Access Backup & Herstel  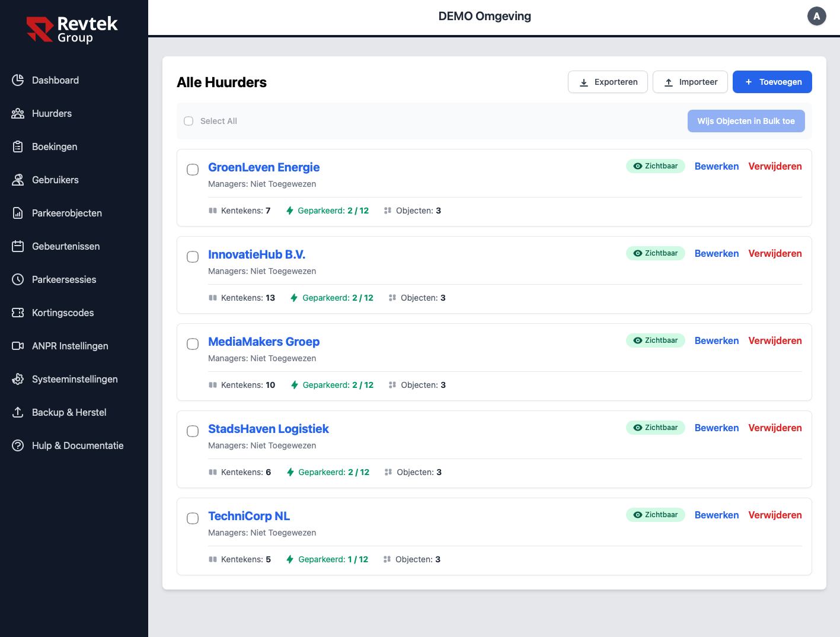[x=69, y=412]
